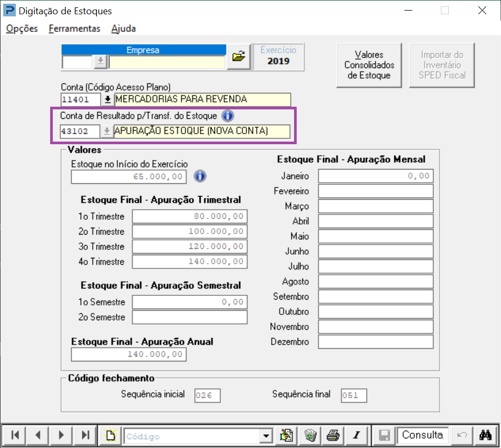This screenshot has height=448, width=501.
Task: Go to the first record
Action: 15,435
